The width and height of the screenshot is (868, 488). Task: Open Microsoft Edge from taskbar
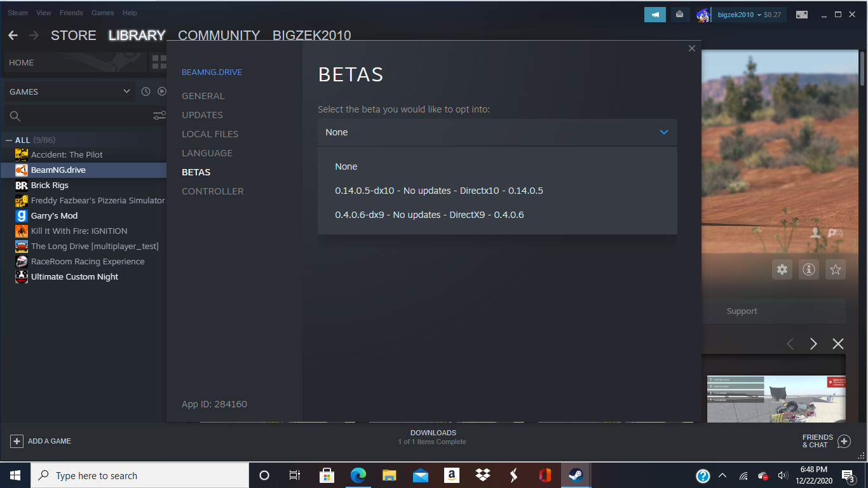click(358, 475)
